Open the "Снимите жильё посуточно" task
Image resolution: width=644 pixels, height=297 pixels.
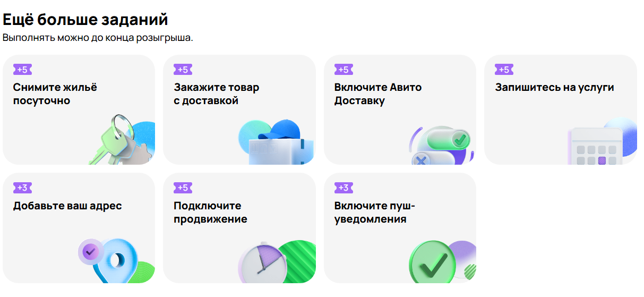tap(79, 109)
